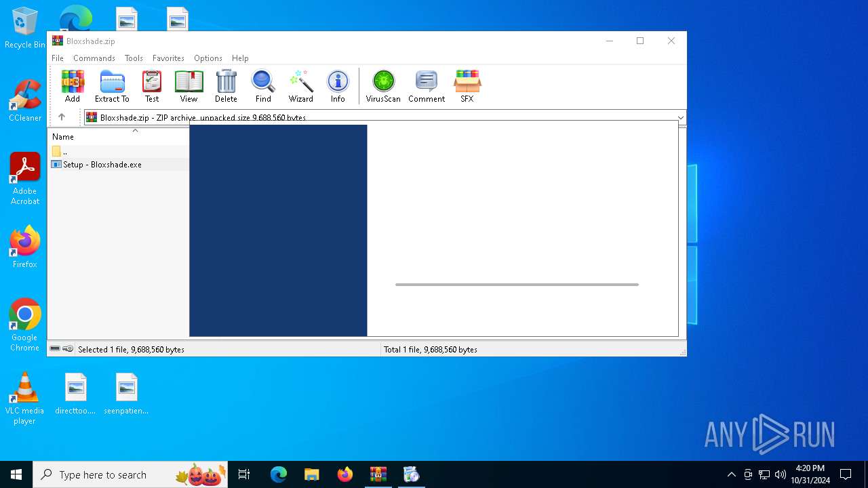Viewport: 868px width, 488px height.
Task: Open the Recycle Bin on the desktop
Action: pyautogui.click(x=25, y=28)
